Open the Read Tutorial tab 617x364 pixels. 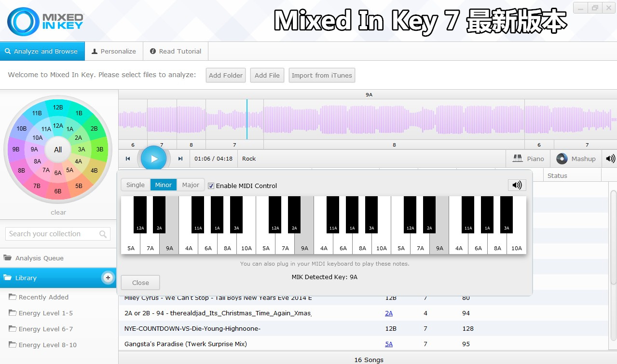[175, 51]
